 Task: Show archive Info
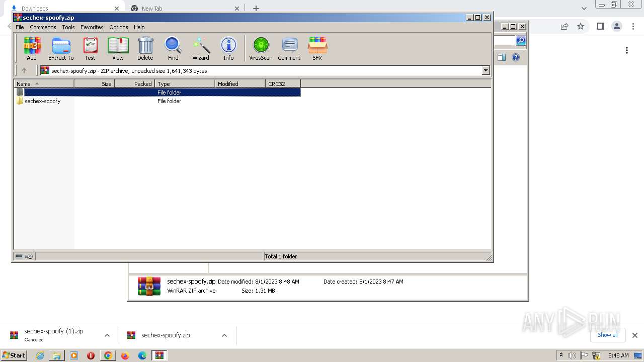tap(228, 49)
